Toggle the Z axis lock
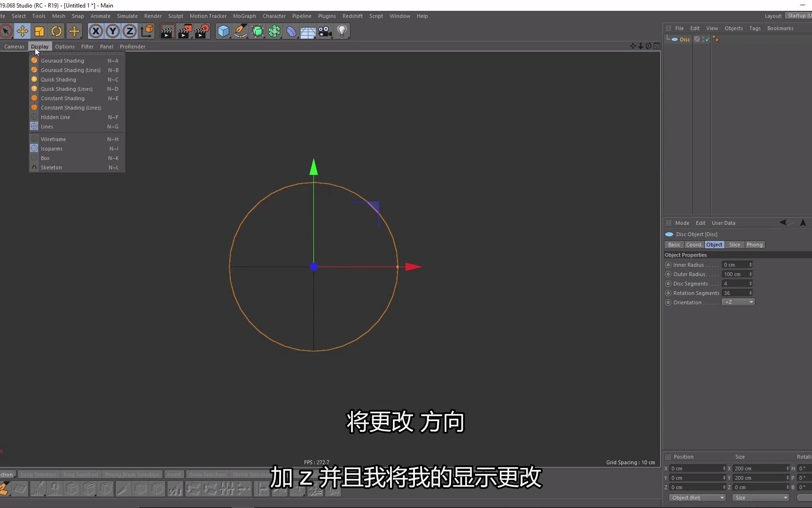The width and height of the screenshot is (812, 508). (130, 31)
